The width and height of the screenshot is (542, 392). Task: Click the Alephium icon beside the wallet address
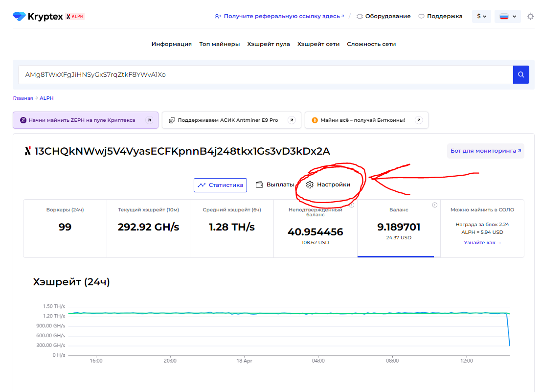click(x=28, y=151)
